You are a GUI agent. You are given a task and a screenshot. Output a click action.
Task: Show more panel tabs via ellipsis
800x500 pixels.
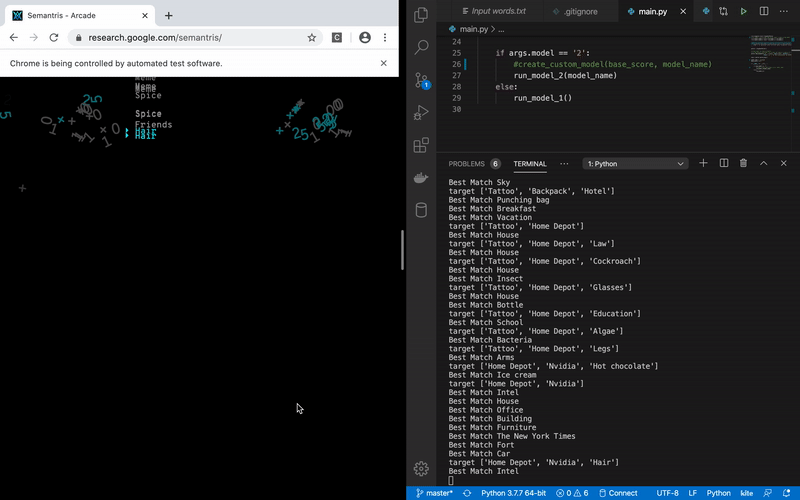564,164
